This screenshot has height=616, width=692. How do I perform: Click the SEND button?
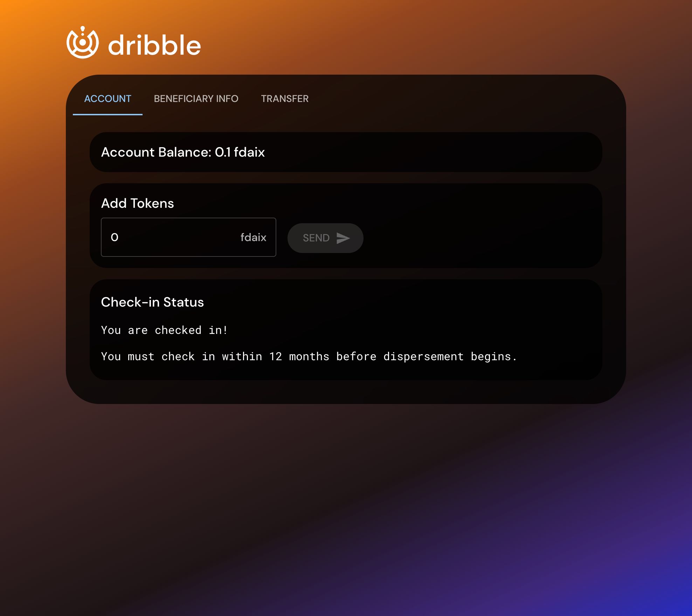point(325,238)
